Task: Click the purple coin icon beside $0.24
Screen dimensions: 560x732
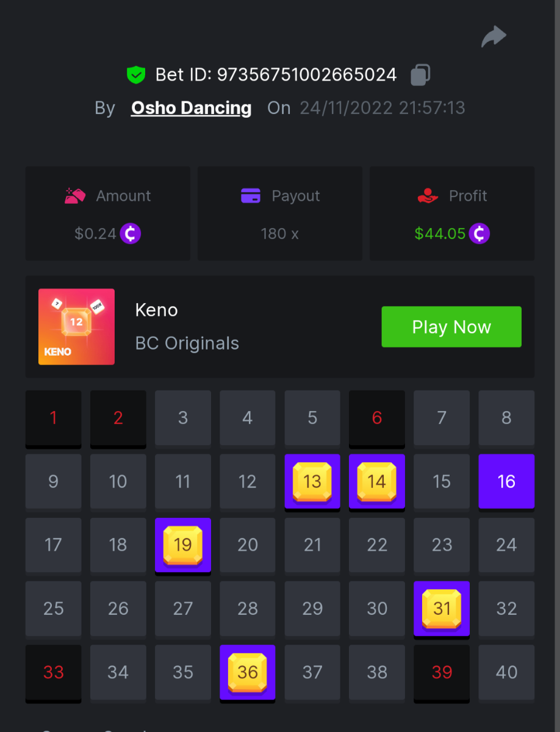Action: click(131, 234)
